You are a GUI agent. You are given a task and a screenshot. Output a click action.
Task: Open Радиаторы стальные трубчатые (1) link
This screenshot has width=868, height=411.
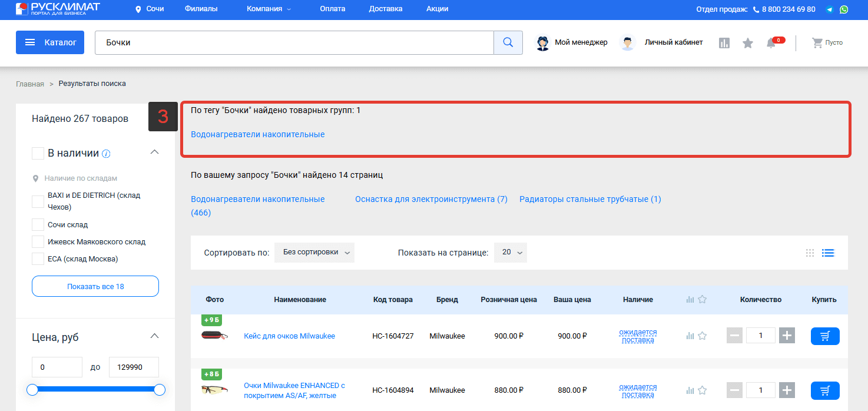[590, 199]
